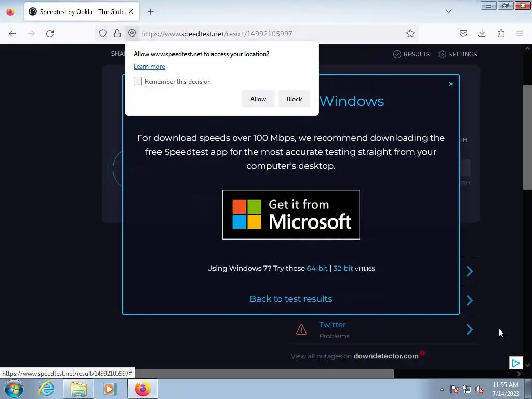Viewport: 532px width, 399px height.
Task: Open Windows Explorer from taskbar
Action: pyautogui.click(x=78, y=389)
